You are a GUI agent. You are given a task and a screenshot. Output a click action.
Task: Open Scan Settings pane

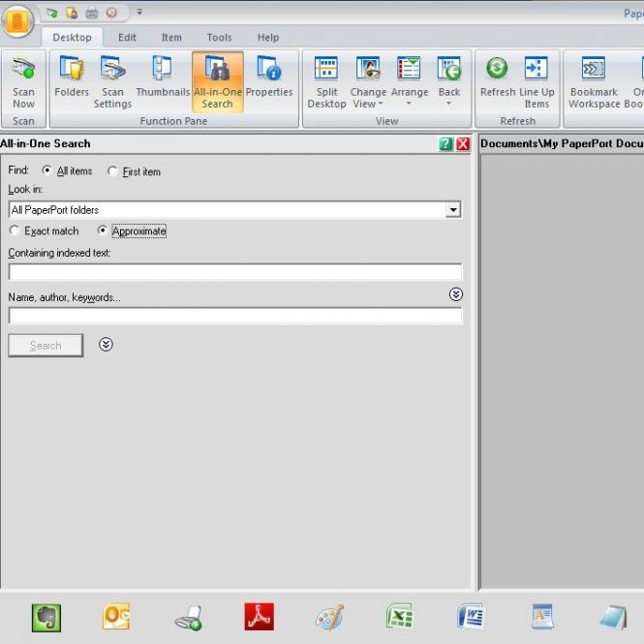[112, 82]
